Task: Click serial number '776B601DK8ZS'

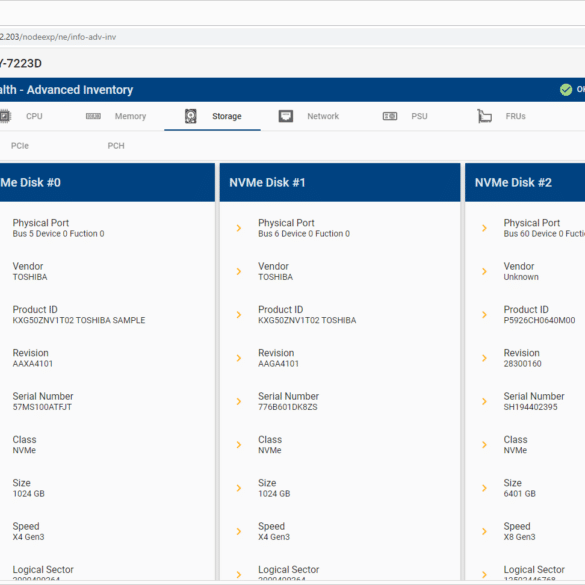Action: pyautogui.click(x=288, y=407)
